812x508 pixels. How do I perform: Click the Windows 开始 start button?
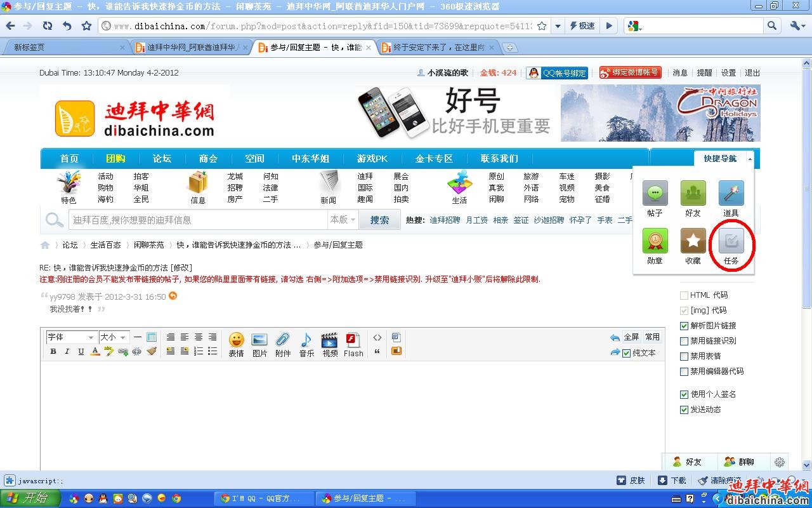click(x=30, y=498)
